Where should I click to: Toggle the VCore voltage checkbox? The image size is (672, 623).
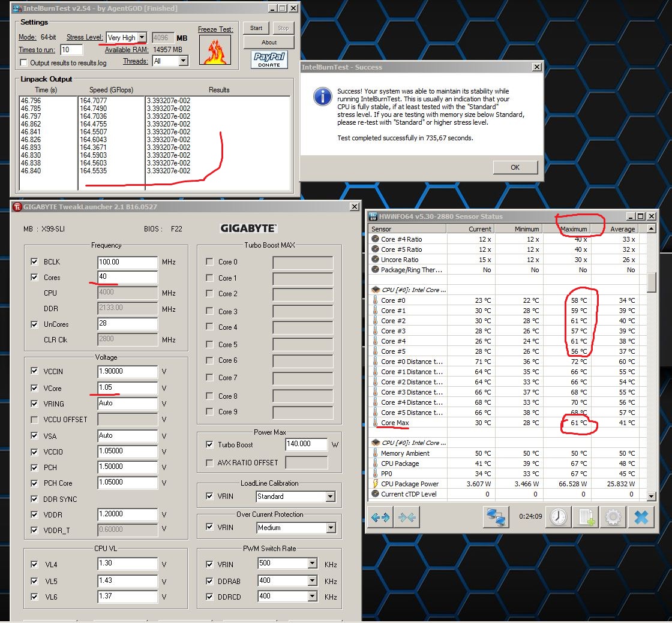34,388
